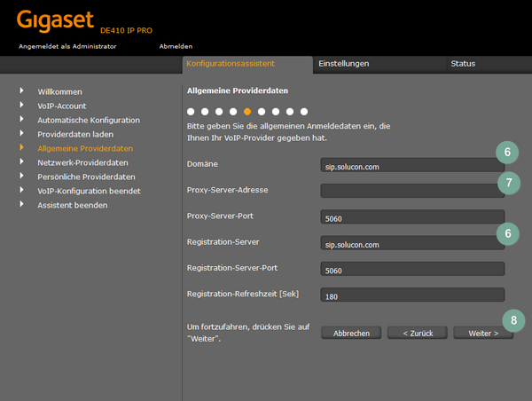
Task: Click arrow icon beside Willkommen
Action: click(x=22, y=91)
